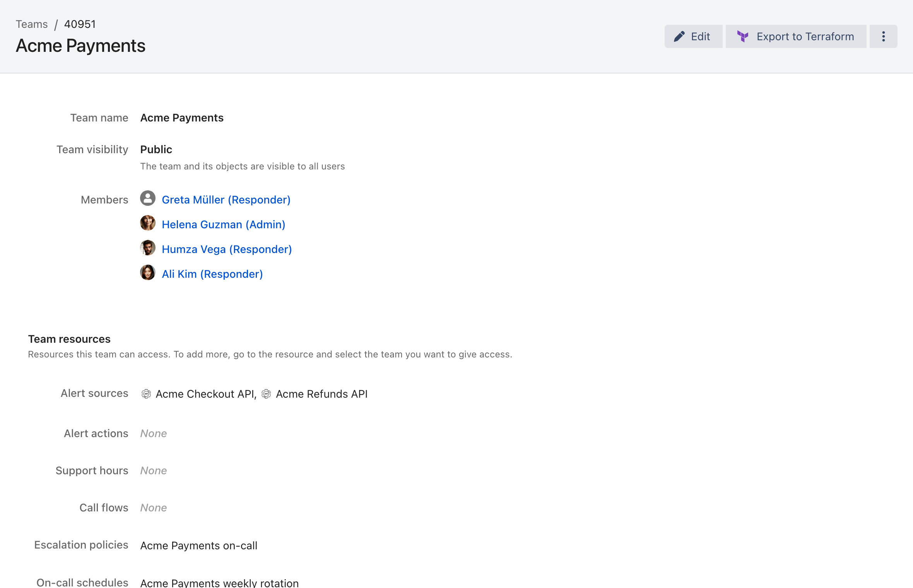Click Export to Terraform button
This screenshot has width=913, height=588.
pyautogui.click(x=796, y=36)
